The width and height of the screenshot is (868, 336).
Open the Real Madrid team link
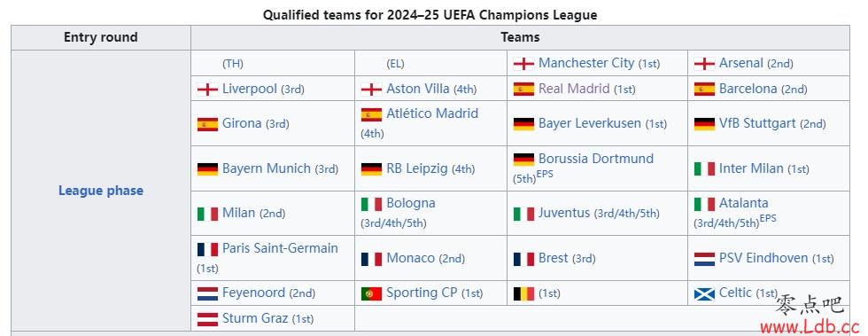574,89
